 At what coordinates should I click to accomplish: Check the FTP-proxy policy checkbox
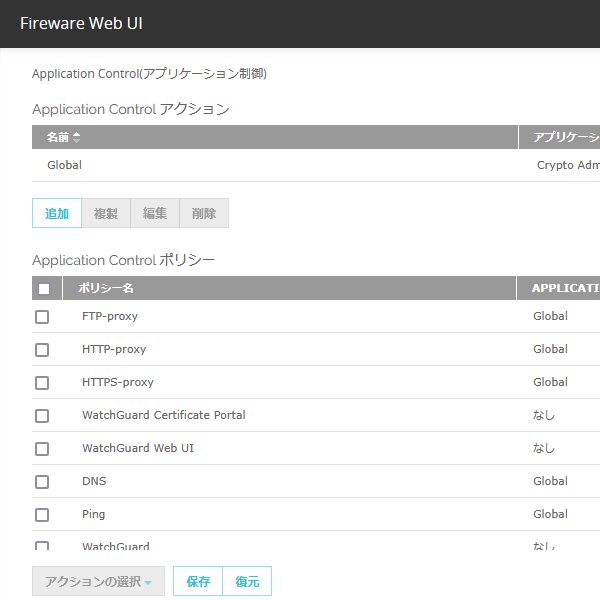(x=42, y=317)
